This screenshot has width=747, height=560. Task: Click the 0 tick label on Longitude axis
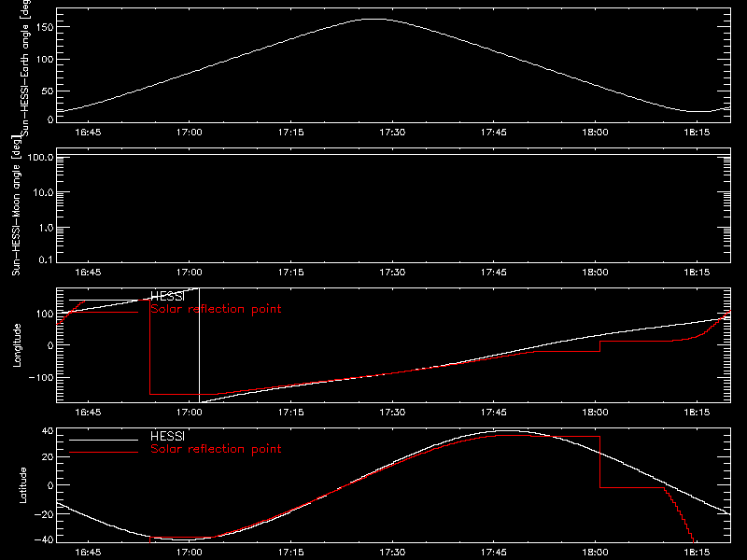[50, 345]
